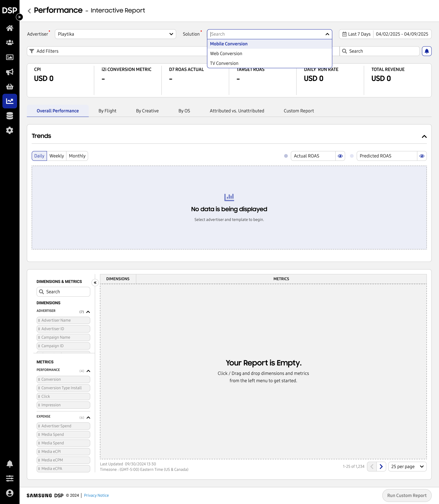Open the Home icon in sidebar
439x504 pixels.
(x=9, y=28)
